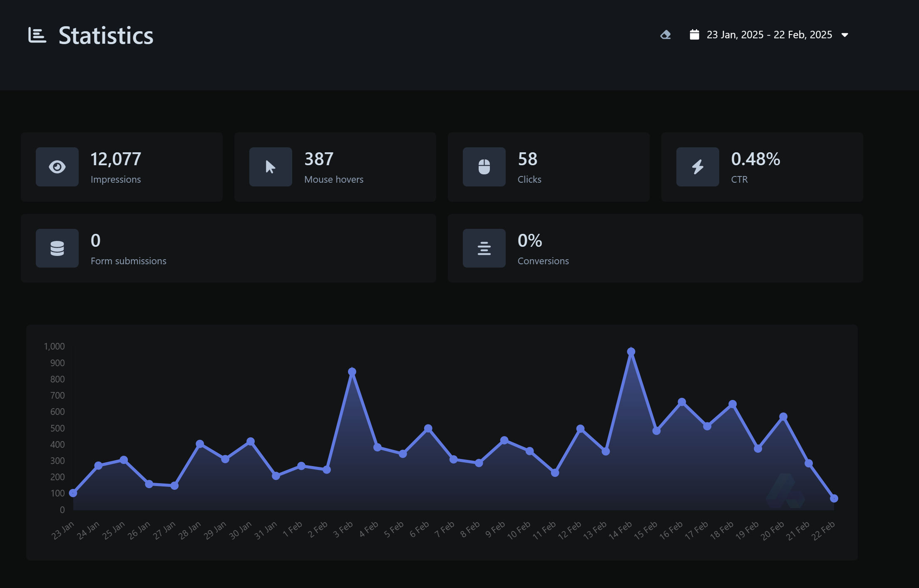Click the Form submissions database icon
The height and width of the screenshot is (588, 919).
click(57, 248)
